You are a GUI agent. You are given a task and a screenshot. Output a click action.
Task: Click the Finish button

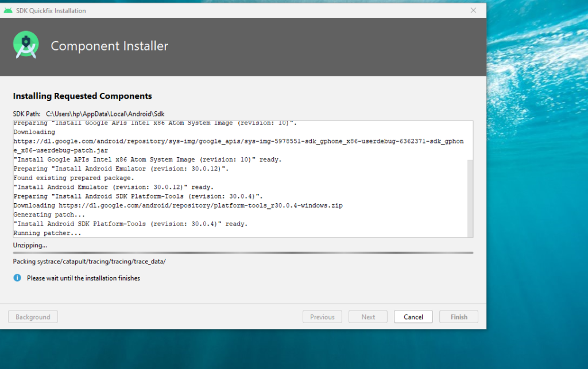tap(458, 317)
